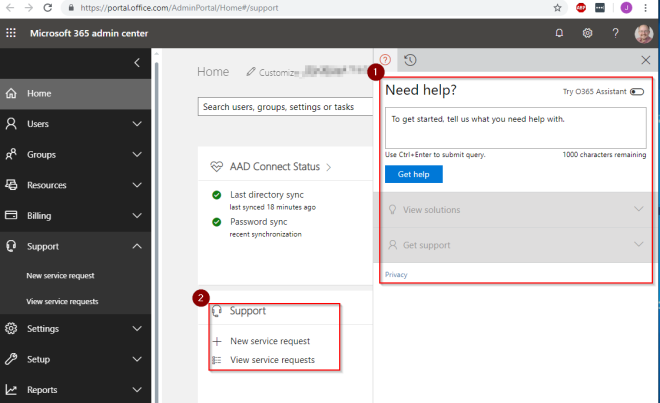Open the Privacy link
Viewport: 660px width, 403px height.
click(396, 275)
